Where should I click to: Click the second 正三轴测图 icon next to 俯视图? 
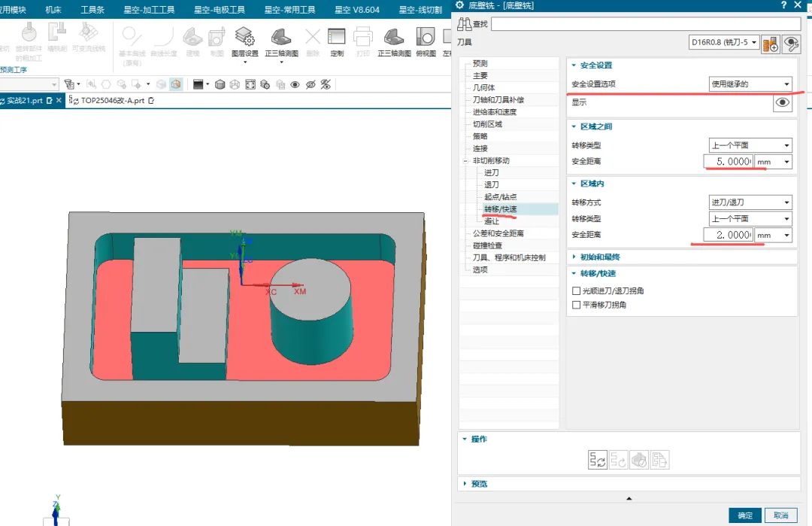coord(394,38)
